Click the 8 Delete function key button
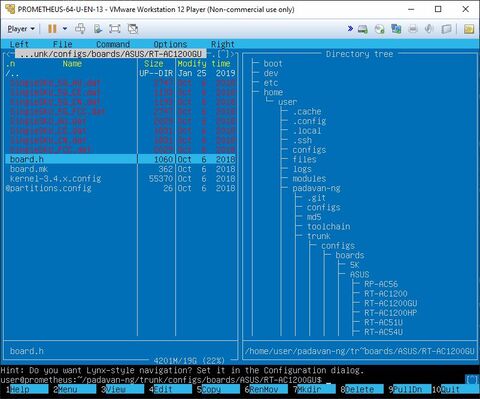Viewport: 480px width, 399px height. pyautogui.click(x=362, y=389)
